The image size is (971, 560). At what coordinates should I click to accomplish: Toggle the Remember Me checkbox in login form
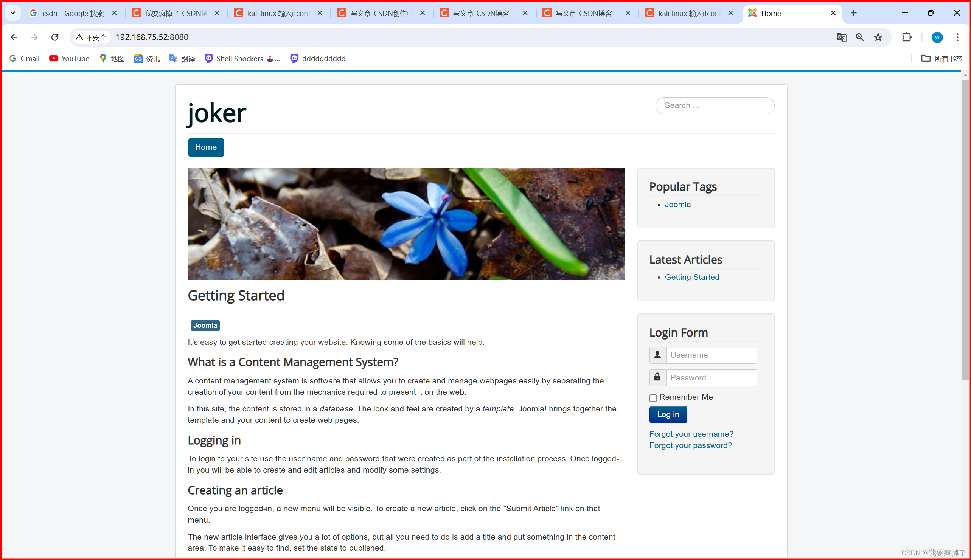point(653,397)
